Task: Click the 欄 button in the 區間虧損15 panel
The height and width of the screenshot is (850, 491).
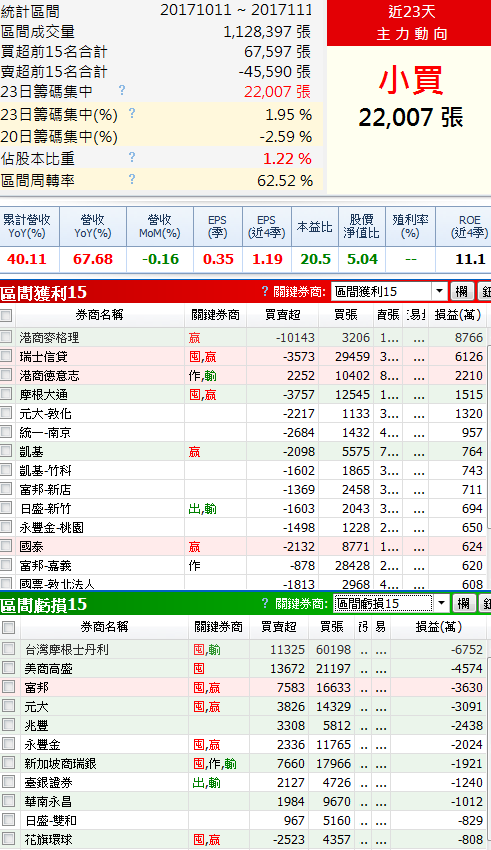Action: [x=464, y=603]
